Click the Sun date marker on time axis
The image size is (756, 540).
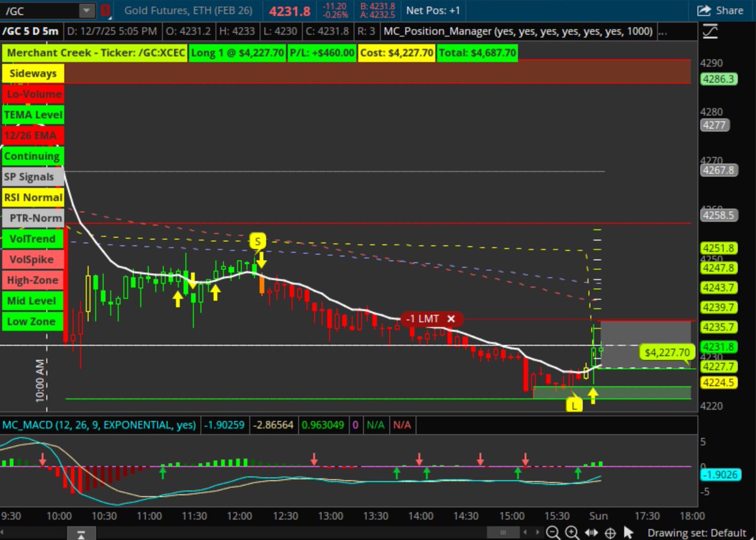(598, 516)
